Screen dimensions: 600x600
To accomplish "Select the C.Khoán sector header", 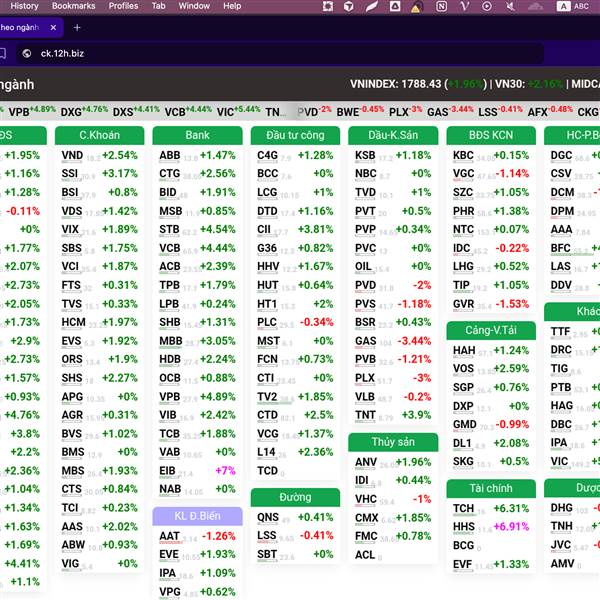I will tap(99, 135).
